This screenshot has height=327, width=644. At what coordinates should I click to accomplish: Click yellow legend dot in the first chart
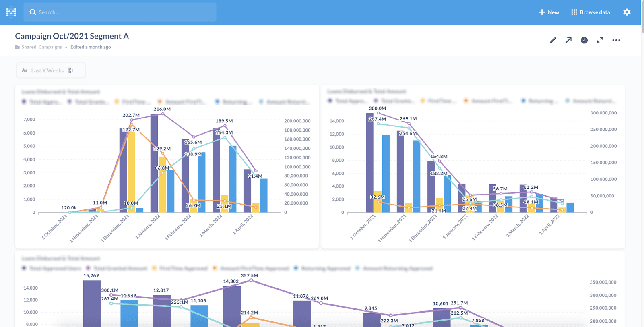pyautogui.click(x=116, y=101)
